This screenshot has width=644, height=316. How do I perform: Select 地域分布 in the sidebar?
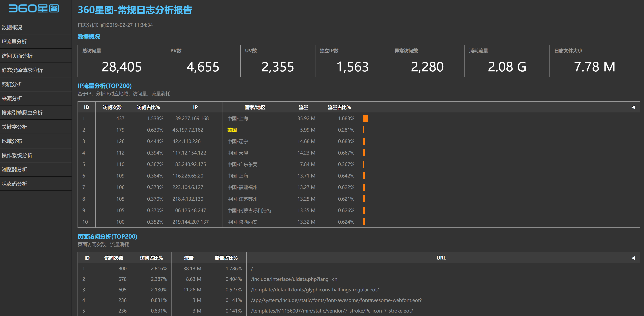36,141
